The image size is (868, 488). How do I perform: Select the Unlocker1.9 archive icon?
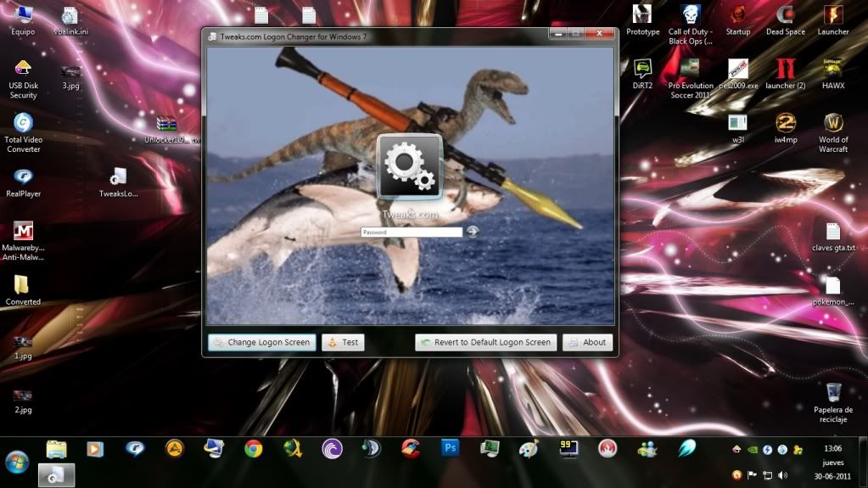point(167,130)
